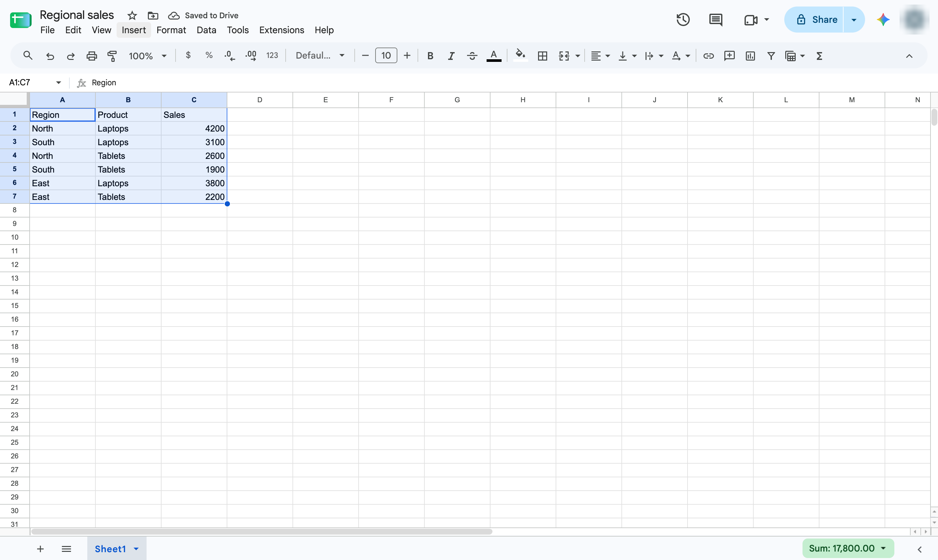Toggle the Create a filter icon
This screenshot has height=560, width=938.
(771, 56)
